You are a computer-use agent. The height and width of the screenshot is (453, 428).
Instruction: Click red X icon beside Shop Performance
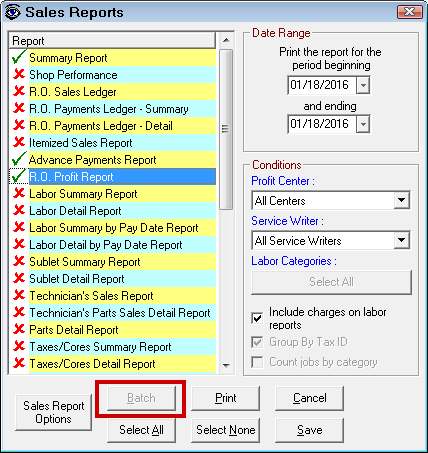coord(19,74)
